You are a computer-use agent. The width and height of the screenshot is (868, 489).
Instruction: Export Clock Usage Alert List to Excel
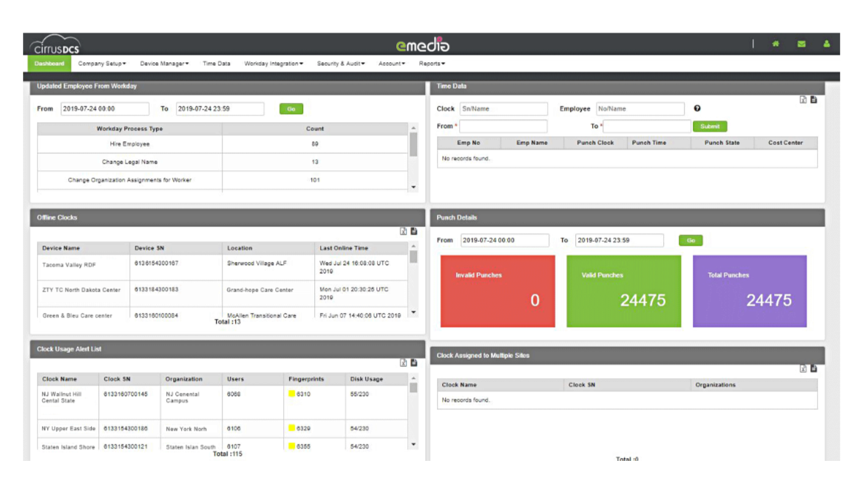pyautogui.click(x=405, y=363)
